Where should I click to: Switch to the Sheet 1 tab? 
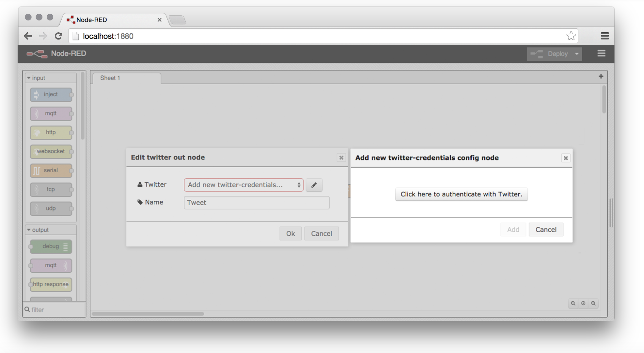point(127,78)
